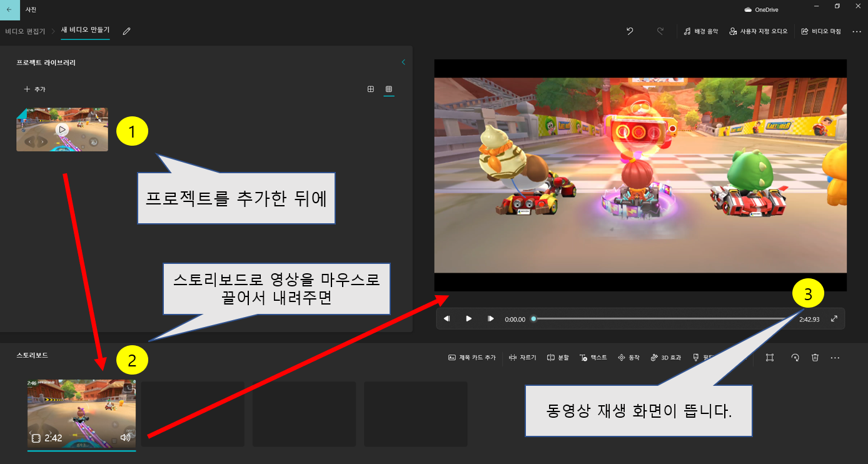The height and width of the screenshot is (464, 868).
Task: Click the trash icon to delete the clip
Action: [x=815, y=358]
